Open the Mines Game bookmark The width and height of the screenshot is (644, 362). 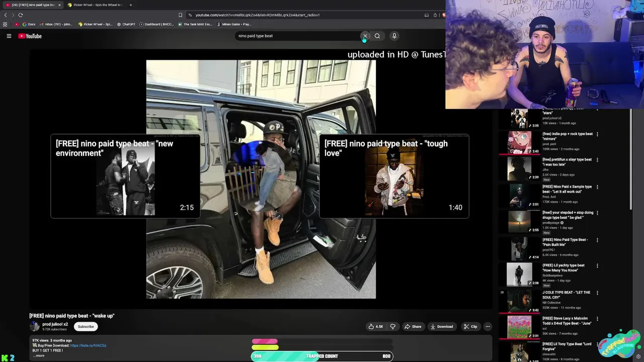pos(234,24)
